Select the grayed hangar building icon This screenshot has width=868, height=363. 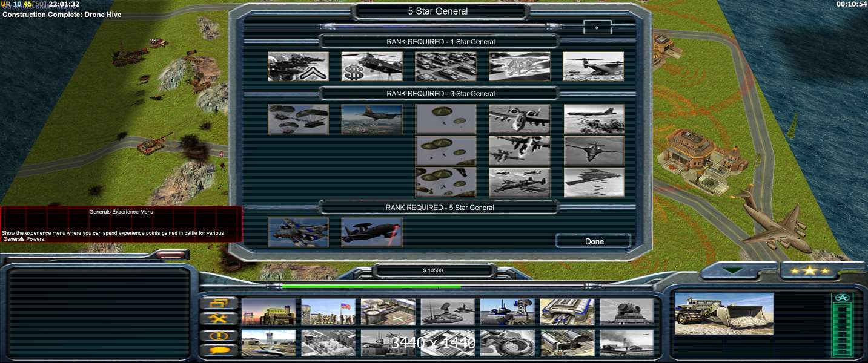(568, 342)
